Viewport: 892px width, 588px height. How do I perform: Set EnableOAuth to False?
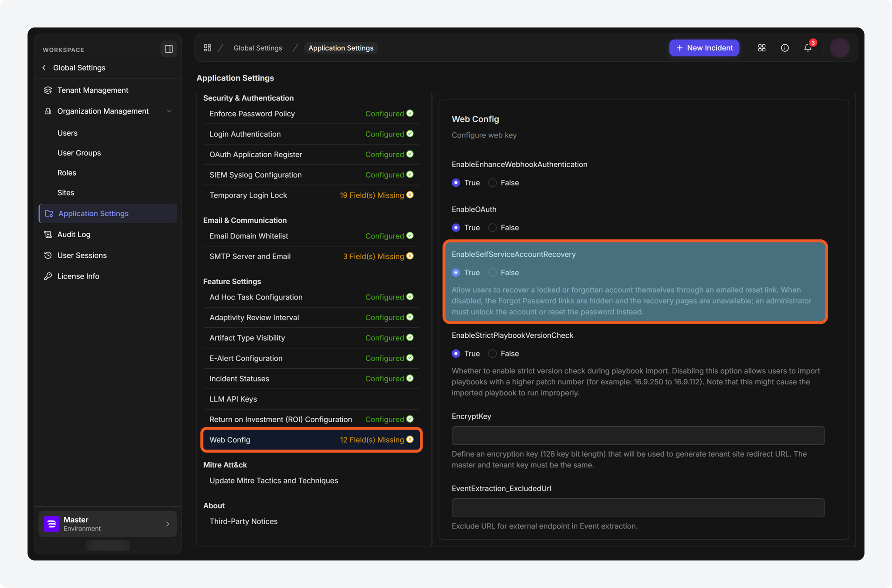[x=493, y=228]
